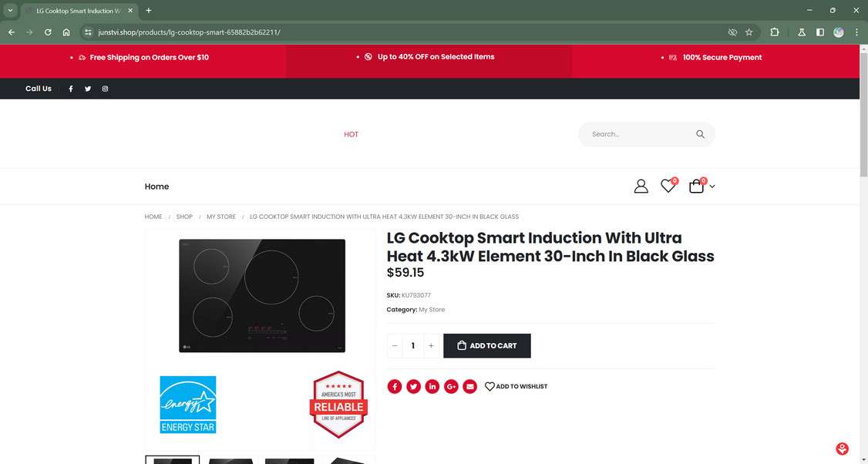Open the Chrome Labs flask icon

[x=802, y=32]
